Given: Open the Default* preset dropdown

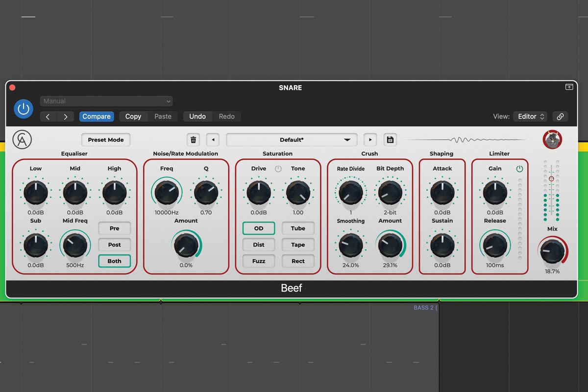Looking at the screenshot, I should 292,140.
